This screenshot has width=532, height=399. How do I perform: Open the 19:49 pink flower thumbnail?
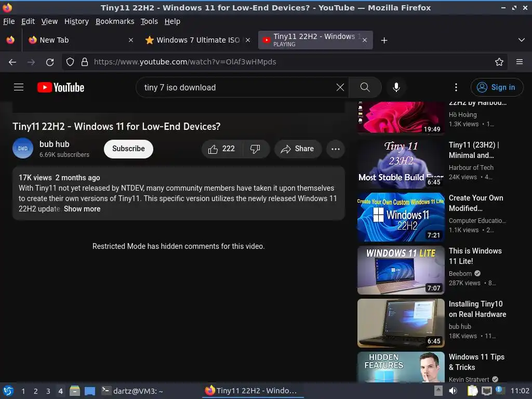pos(401,118)
